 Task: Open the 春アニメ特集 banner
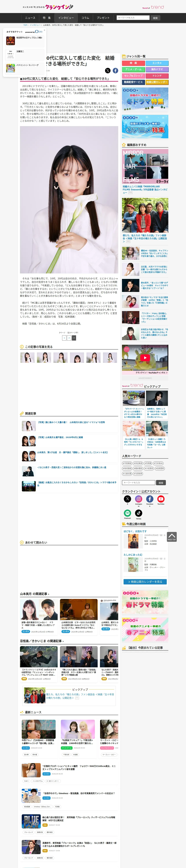(x=145, y=629)
